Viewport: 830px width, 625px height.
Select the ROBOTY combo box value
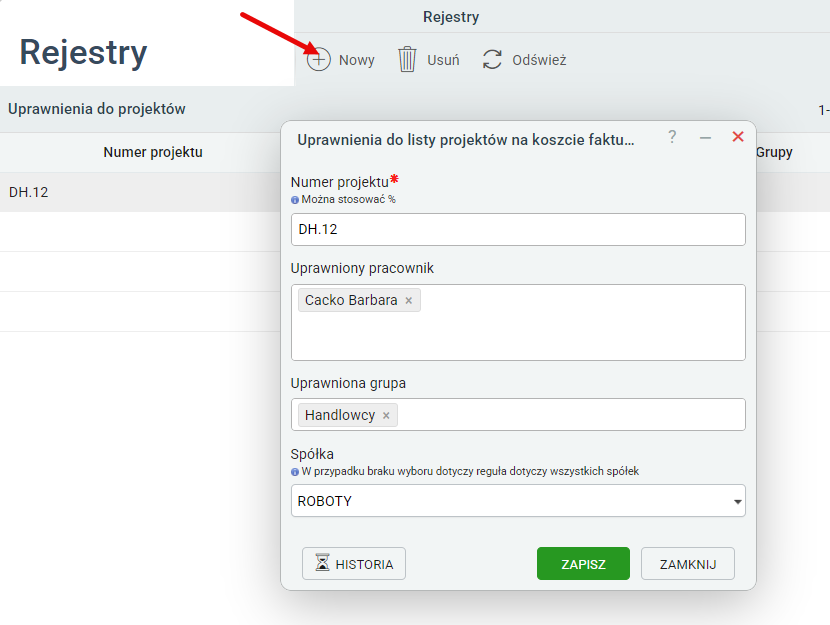518,501
